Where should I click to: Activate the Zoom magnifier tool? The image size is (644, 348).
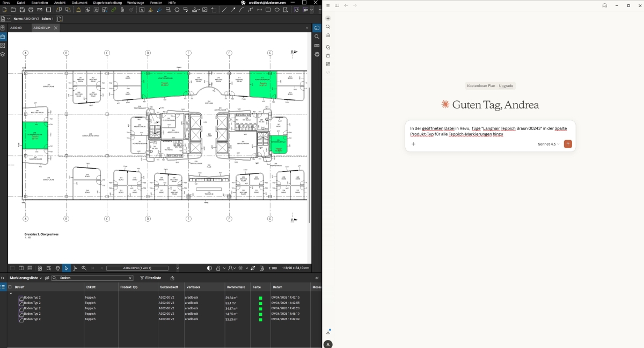(x=84, y=267)
